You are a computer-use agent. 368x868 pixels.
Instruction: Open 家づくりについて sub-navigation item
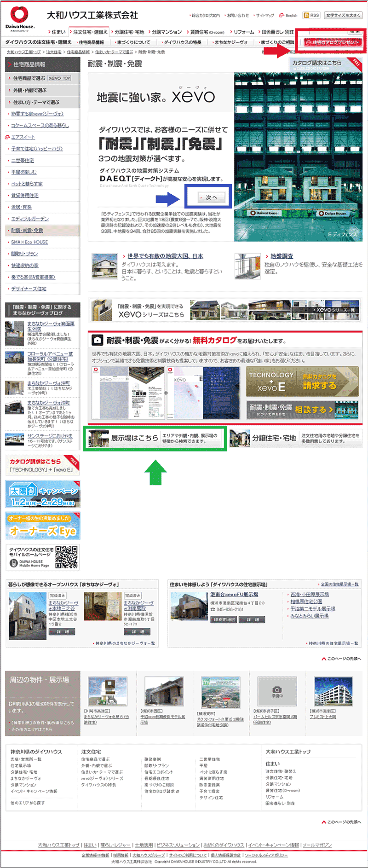tap(132, 42)
